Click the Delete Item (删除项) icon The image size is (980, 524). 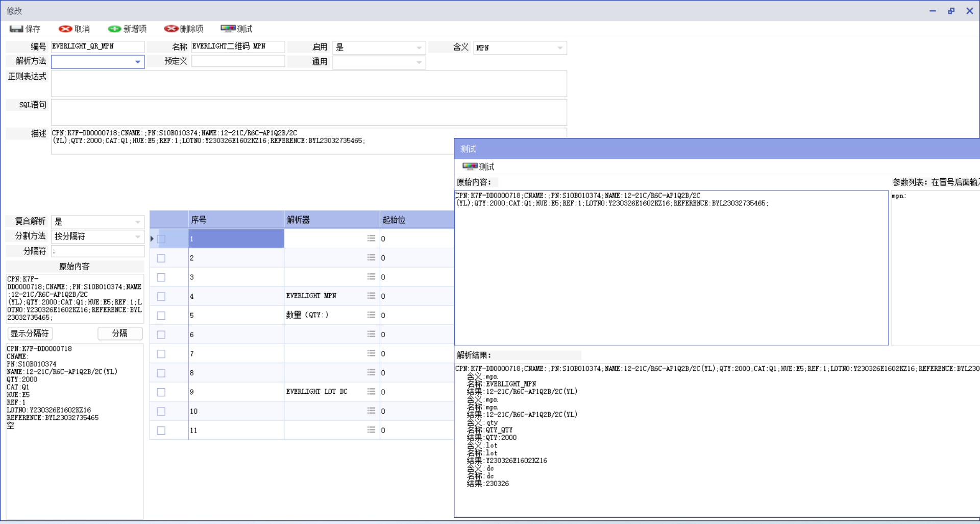click(x=171, y=29)
